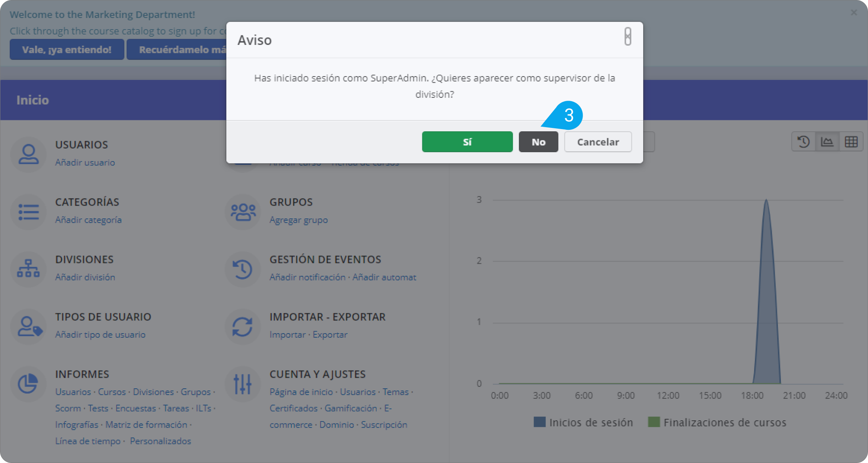Open the Gamificación settings link
868x463 pixels.
click(x=351, y=408)
